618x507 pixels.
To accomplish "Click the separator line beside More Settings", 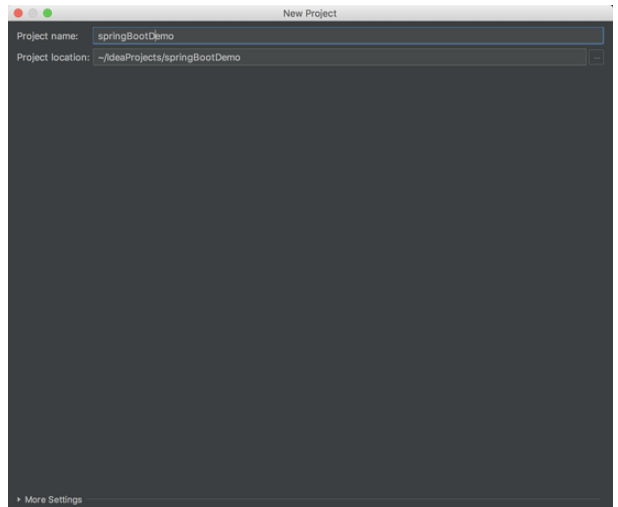I will pos(345,500).
